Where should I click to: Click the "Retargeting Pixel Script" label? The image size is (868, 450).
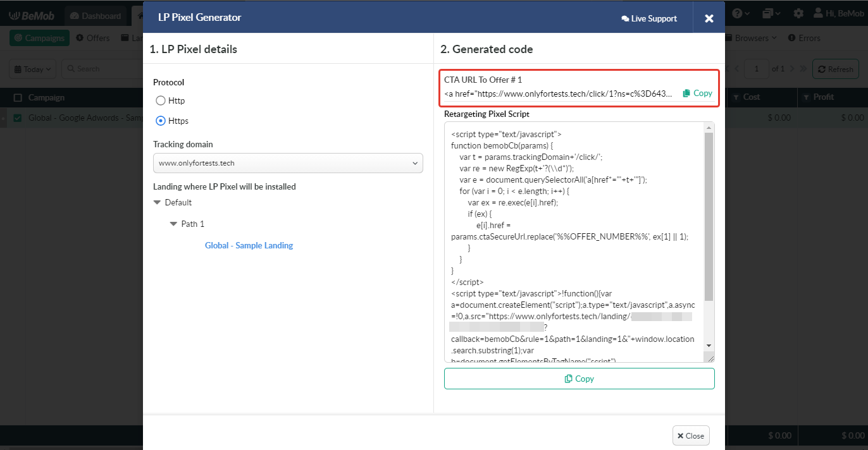click(x=487, y=114)
